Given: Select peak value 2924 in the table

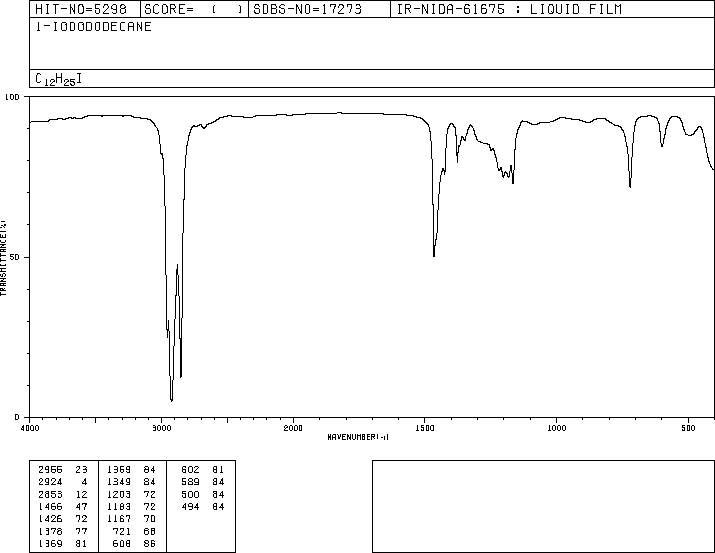Looking at the screenshot, I should 50,482.
